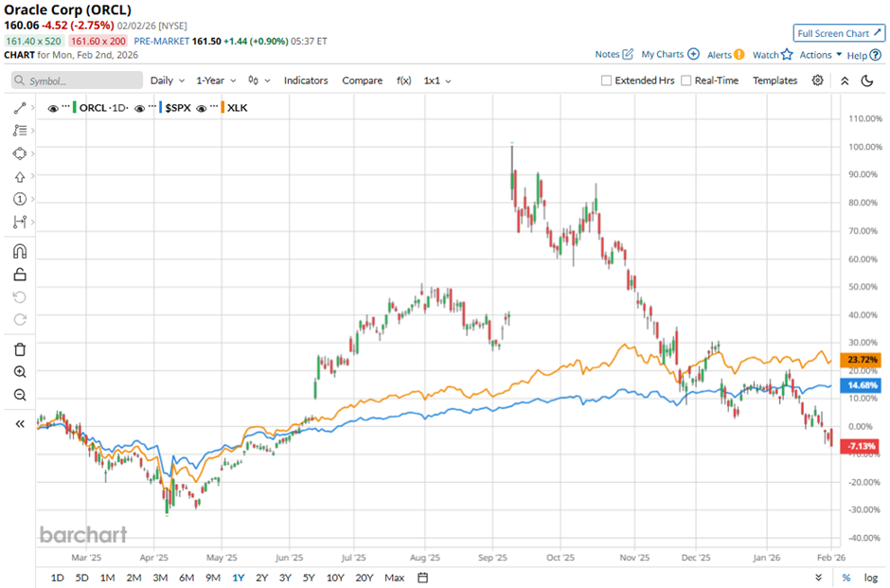Click the Notes edit icon
Viewport: 890px width, 588px height.
[628, 55]
